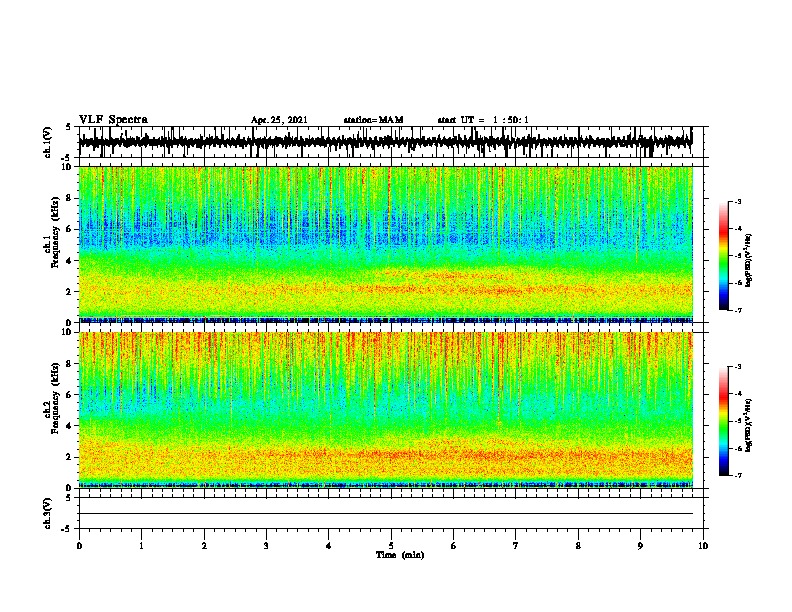The width and height of the screenshot is (792, 612).
Task: Click the "-7" tick on the ch.2 colorbar
Action: pyautogui.click(x=738, y=476)
